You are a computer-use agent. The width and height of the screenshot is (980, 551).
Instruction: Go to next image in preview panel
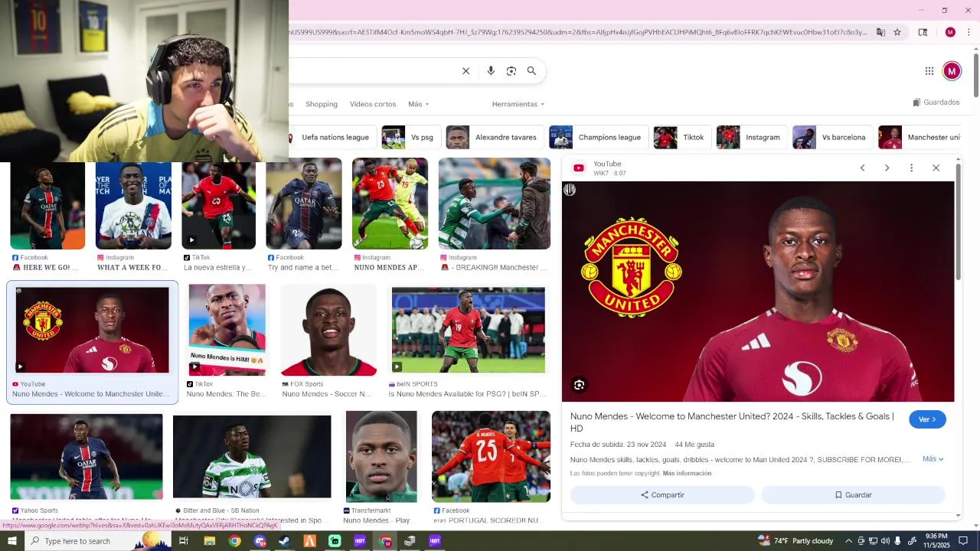[887, 168]
